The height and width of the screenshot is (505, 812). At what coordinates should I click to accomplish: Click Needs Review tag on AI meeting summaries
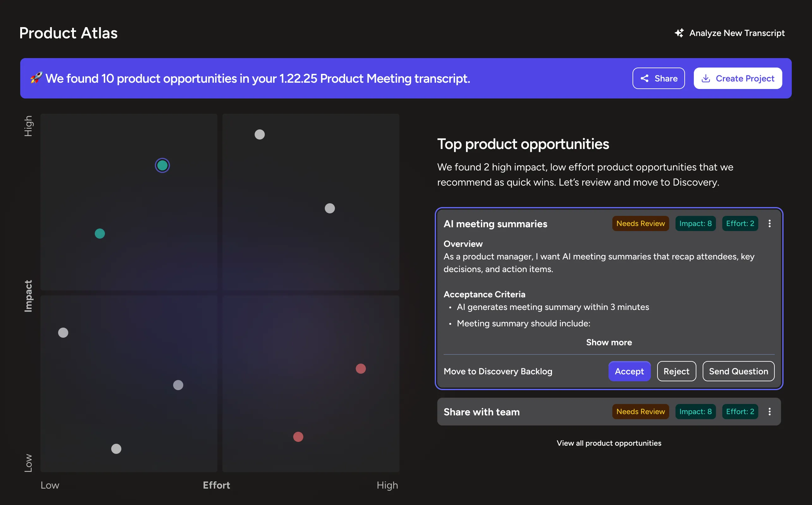click(640, 223)
